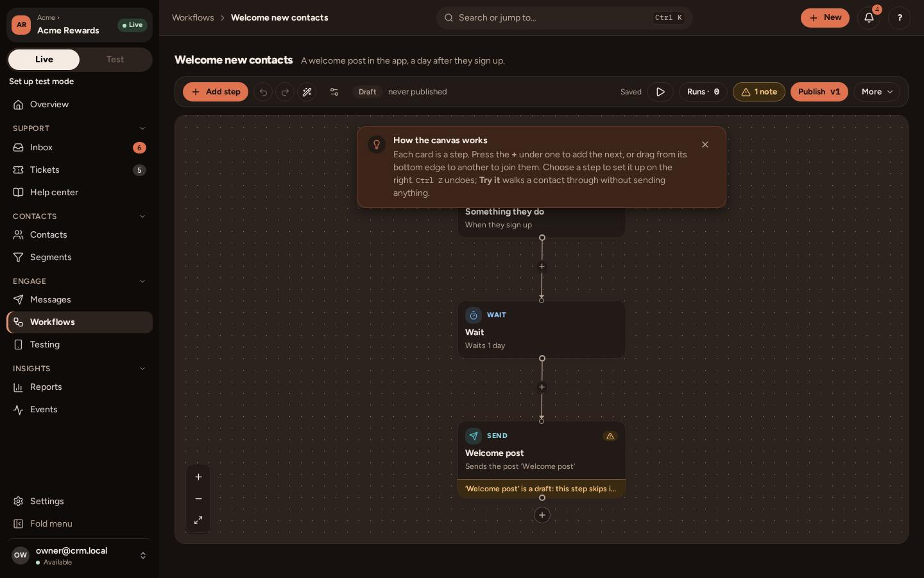Click the Welcome new contacts title

(234, 60)
